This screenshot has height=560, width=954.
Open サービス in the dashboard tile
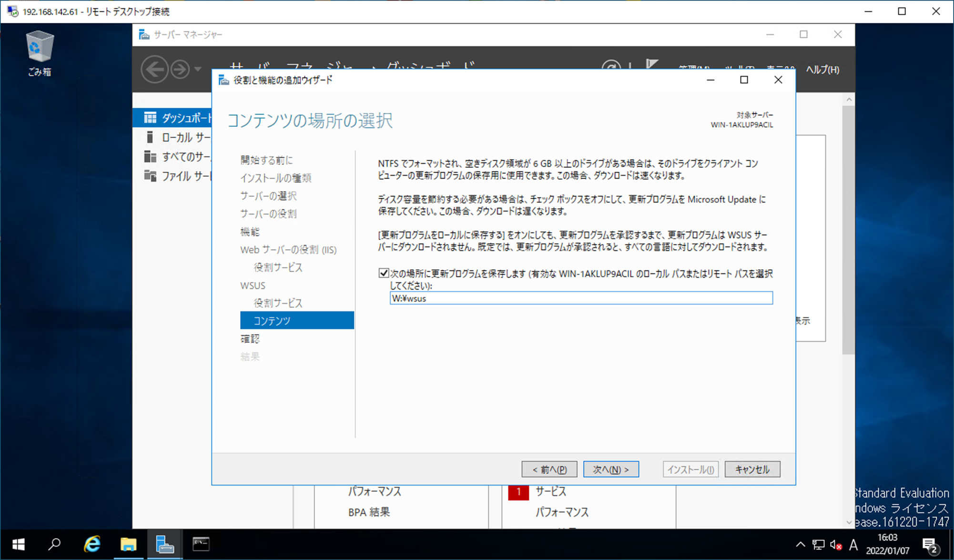[x=550, y=491]
